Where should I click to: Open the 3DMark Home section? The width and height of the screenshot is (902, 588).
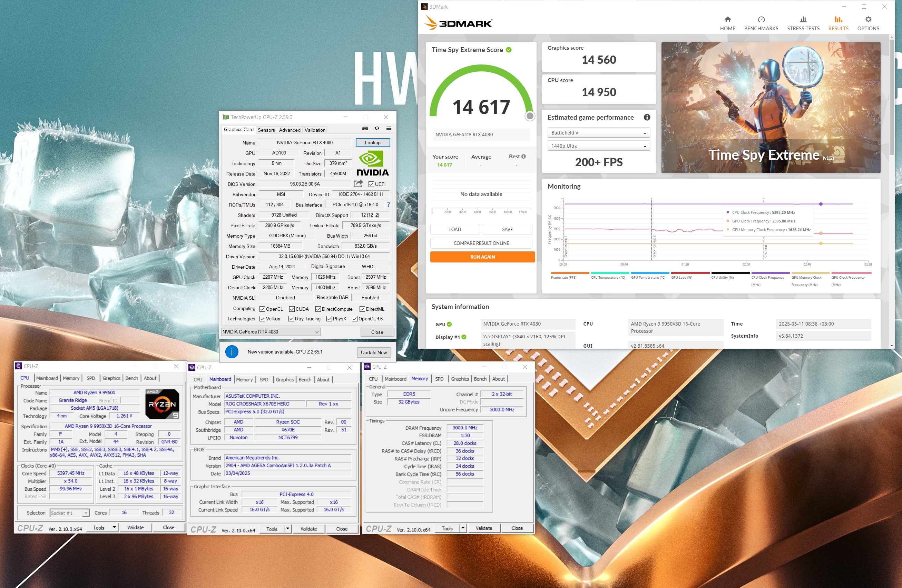727,23
